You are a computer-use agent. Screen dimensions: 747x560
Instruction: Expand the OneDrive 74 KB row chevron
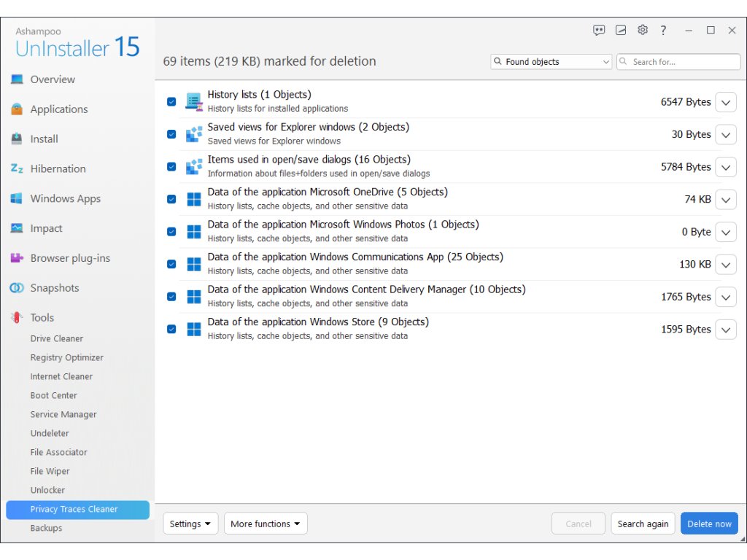[726, 200]
